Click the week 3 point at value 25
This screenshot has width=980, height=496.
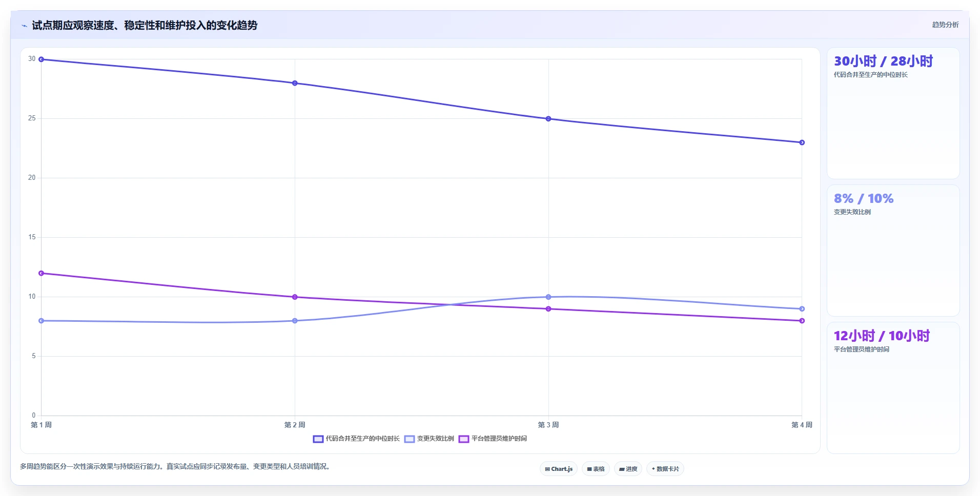click(548, 119)
